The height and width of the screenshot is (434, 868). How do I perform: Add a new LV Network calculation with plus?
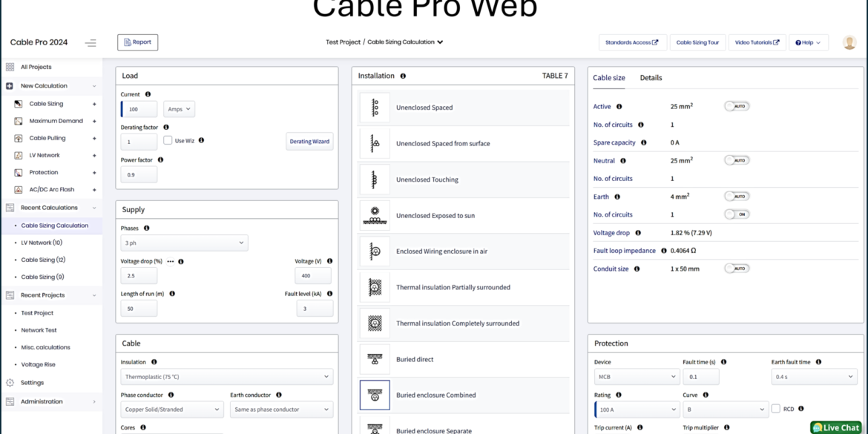tap(94, 155)
